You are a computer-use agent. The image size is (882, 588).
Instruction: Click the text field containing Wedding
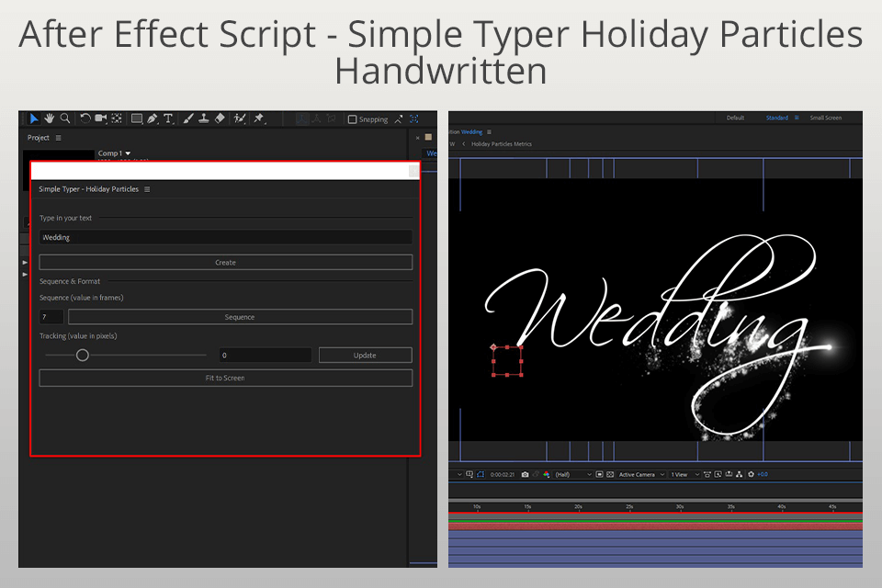pos(225,237)
